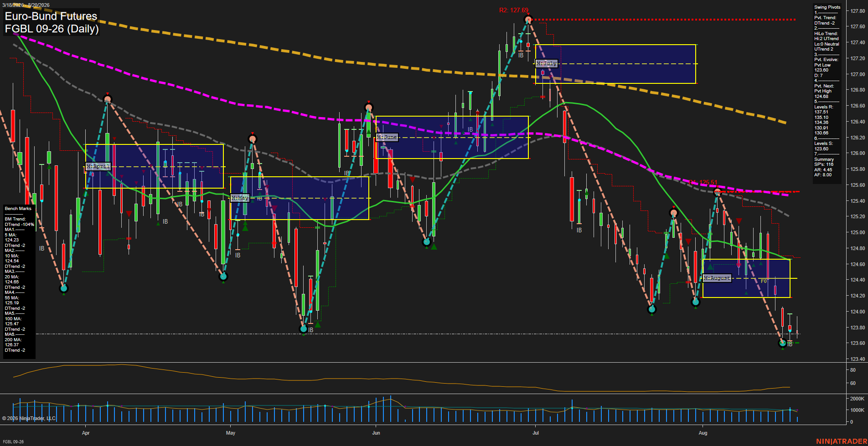868x446 pixels.
Task: Click the 123.40 price axis label
Action: pos(858,359)
